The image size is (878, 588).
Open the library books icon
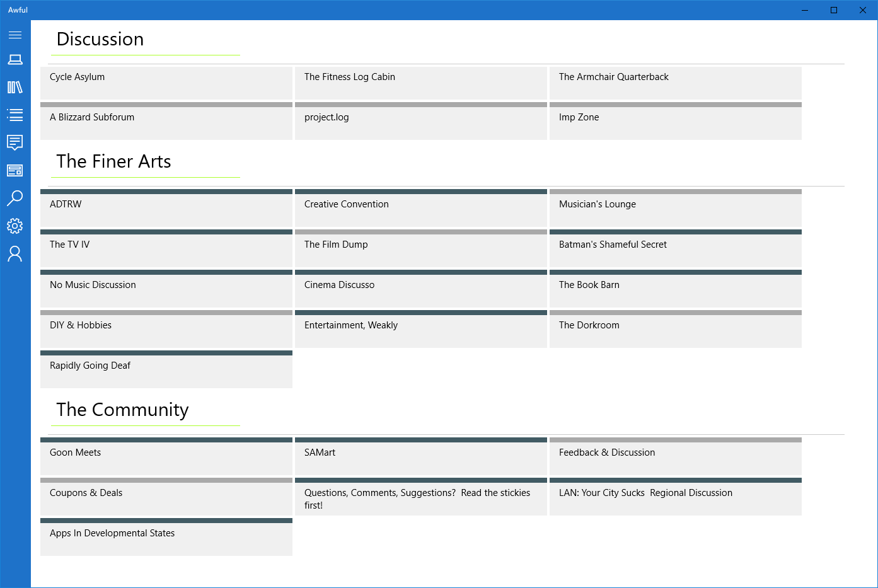[x=15, y=88]
